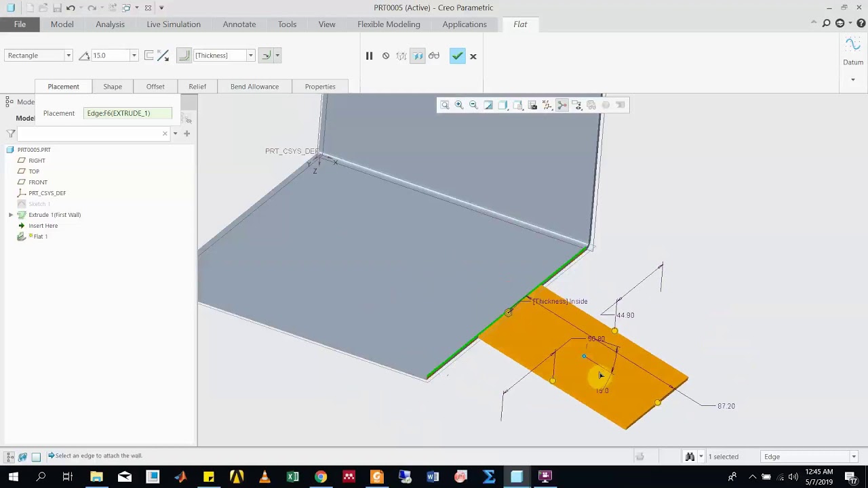This screenshot has width=868, height=488.
Task: Click the flip bend angle direction icon
Action: pyautogui.click(x=163, y=56)
